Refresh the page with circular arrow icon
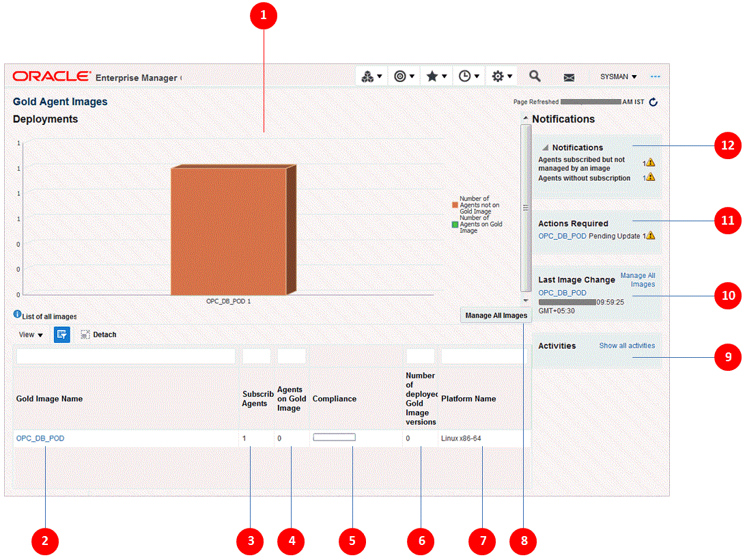The width and height of the screenshot is (745, 560). pyautogui.click(x=653, y=102)
